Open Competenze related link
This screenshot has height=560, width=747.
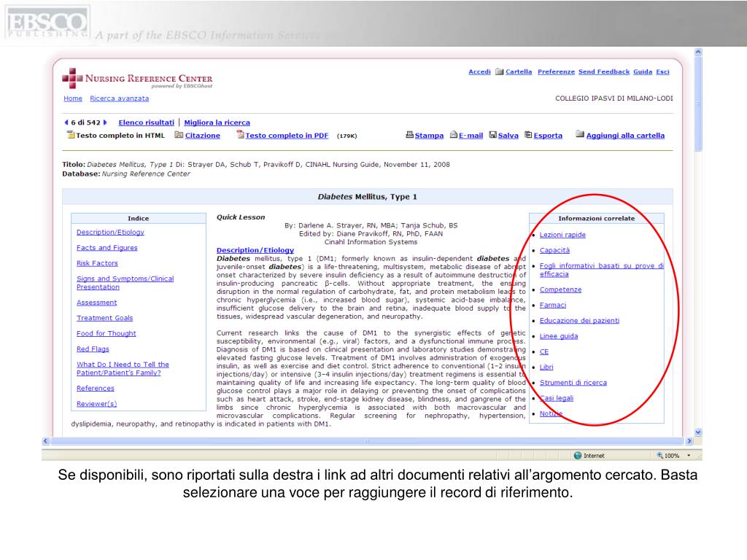tap(560, 289)
